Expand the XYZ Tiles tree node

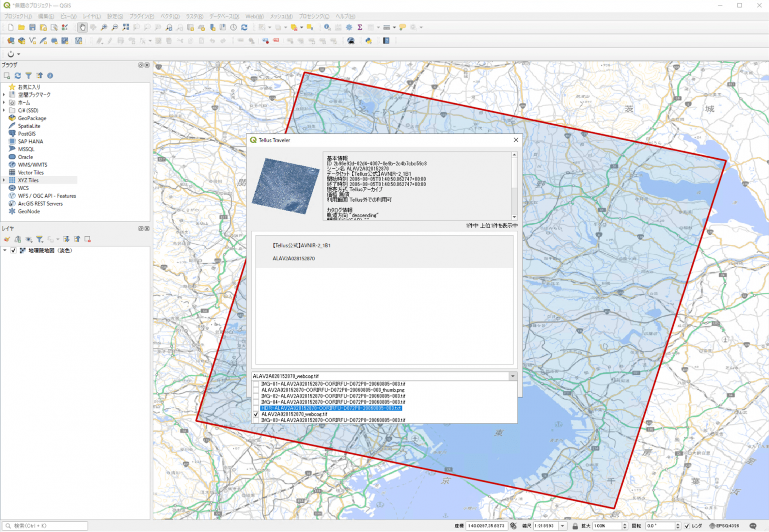click(4, 180)
